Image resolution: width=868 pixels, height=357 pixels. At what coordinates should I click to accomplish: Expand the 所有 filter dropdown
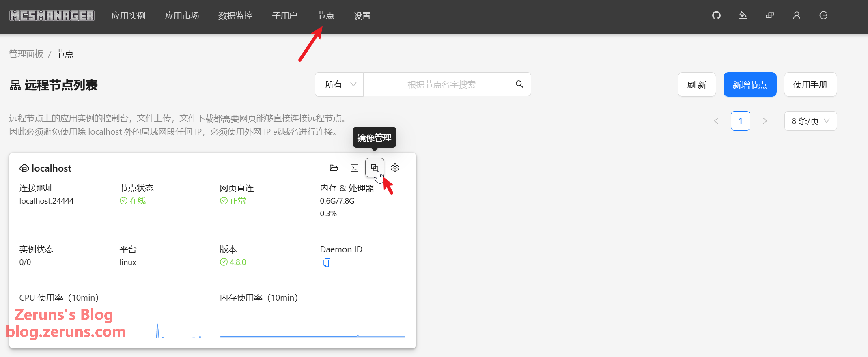340,84
